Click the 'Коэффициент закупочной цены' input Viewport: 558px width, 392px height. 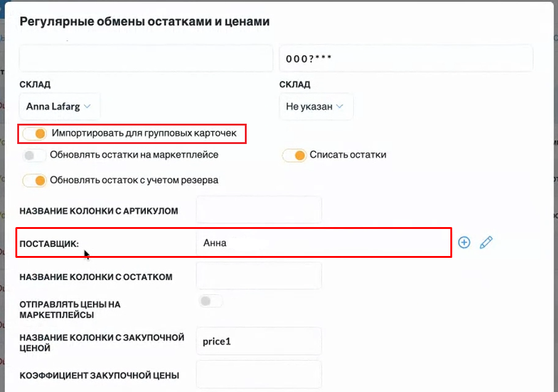(x=259, y=374)
